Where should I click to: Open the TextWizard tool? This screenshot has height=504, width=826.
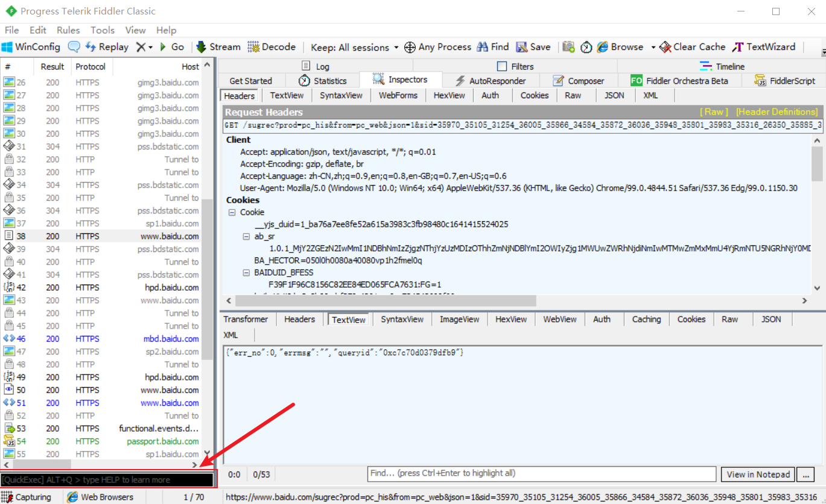(x=764, y=47)
